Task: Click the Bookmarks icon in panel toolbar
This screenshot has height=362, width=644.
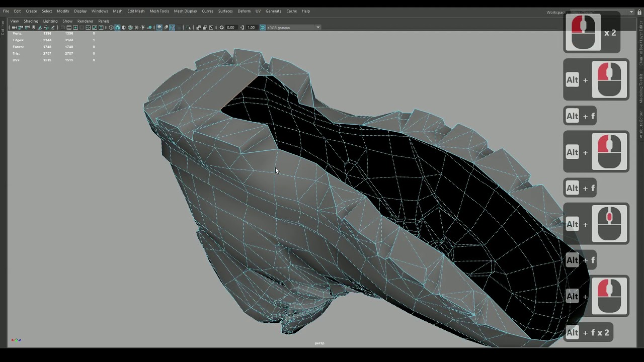Action: tap(34, 28)
